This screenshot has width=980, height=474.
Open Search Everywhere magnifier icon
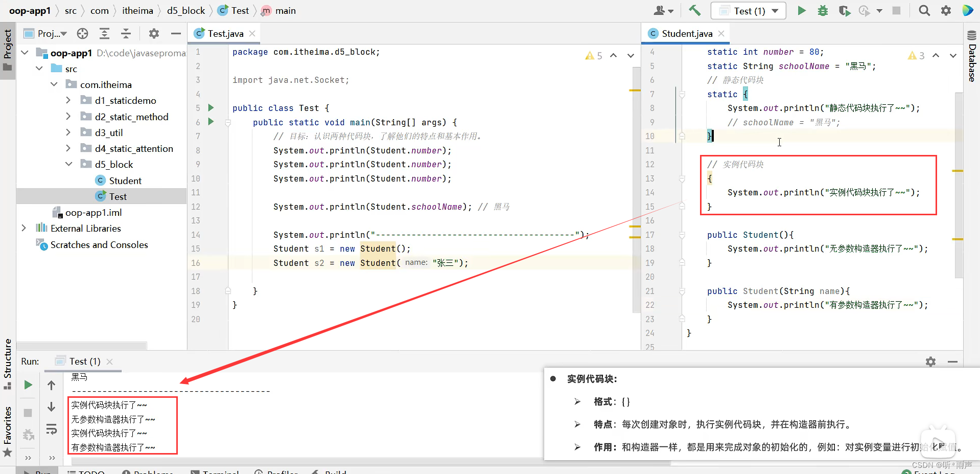(924, 10)
